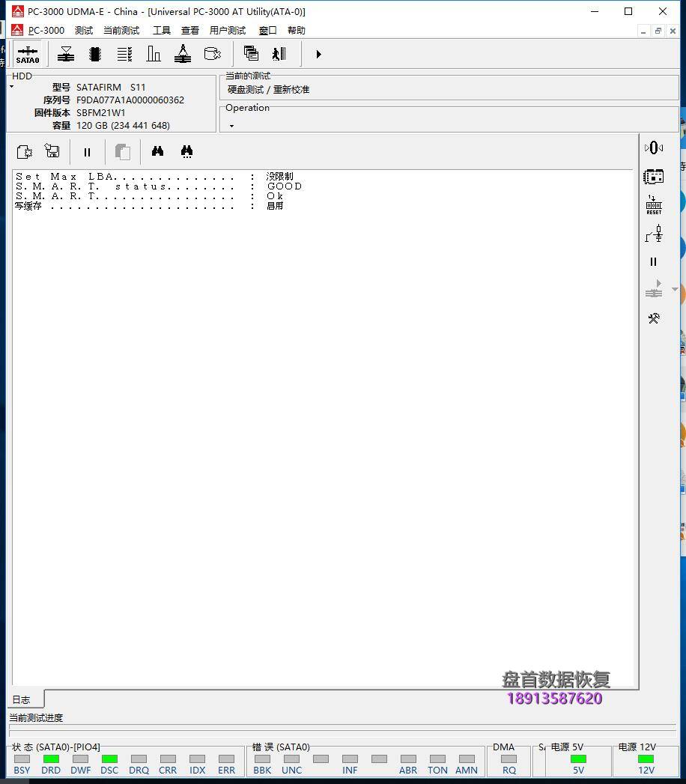Image resolution: width=686 pixels, height=784 pixels.
Task: Click the PCI board icon in sidebar
Action: coord(654,177)
